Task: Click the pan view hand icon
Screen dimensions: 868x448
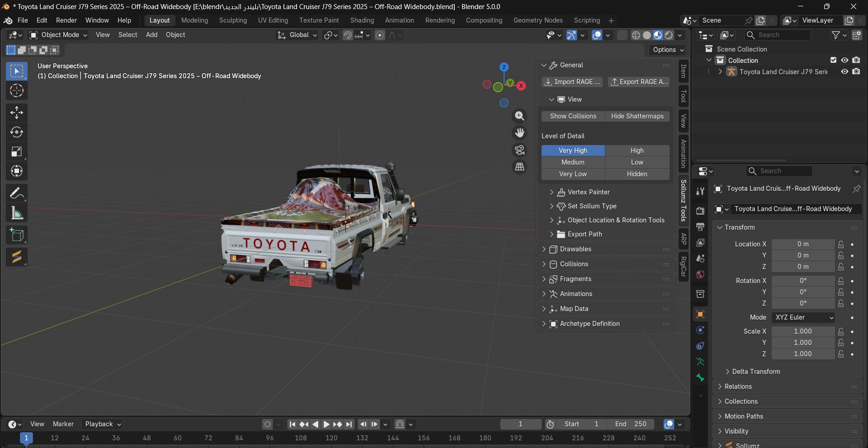Action: [x=520, y=133]
